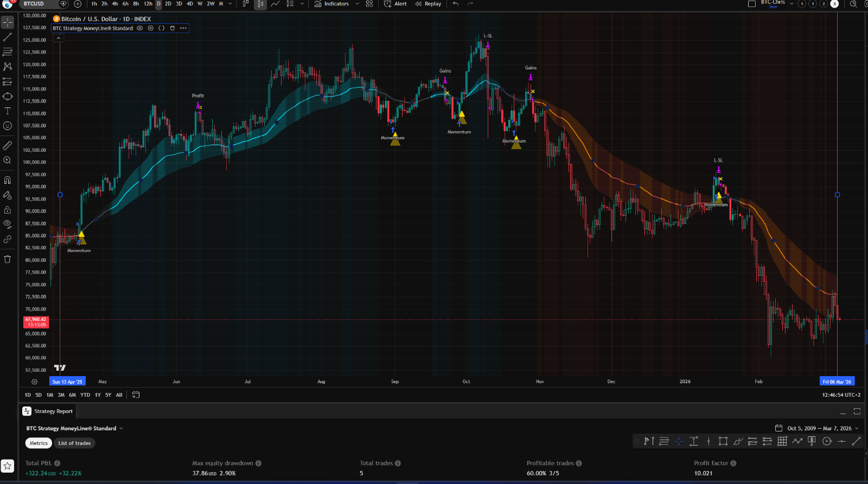Collapse the indicator legend chevron
868x484 pixels.
point(58,38)
